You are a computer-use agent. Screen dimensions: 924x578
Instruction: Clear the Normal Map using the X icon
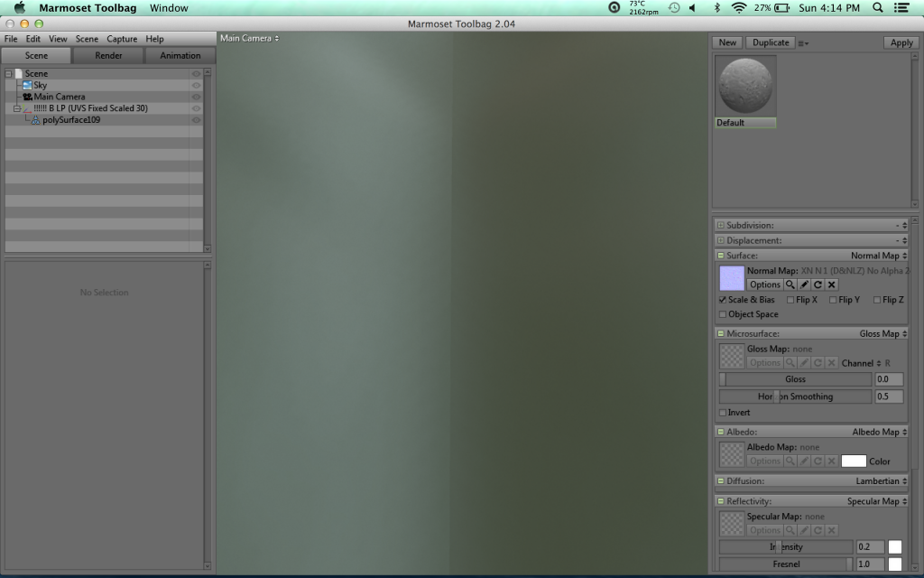click(832, 284)
